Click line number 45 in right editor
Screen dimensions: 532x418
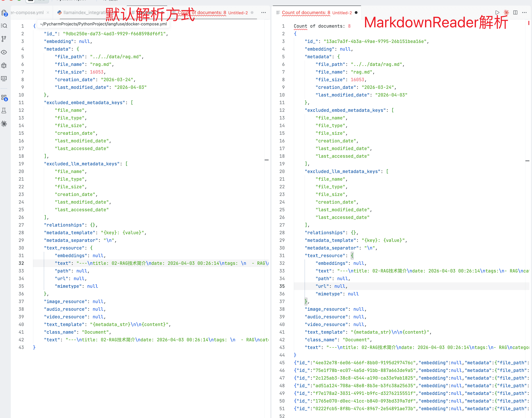click(282, 363)
